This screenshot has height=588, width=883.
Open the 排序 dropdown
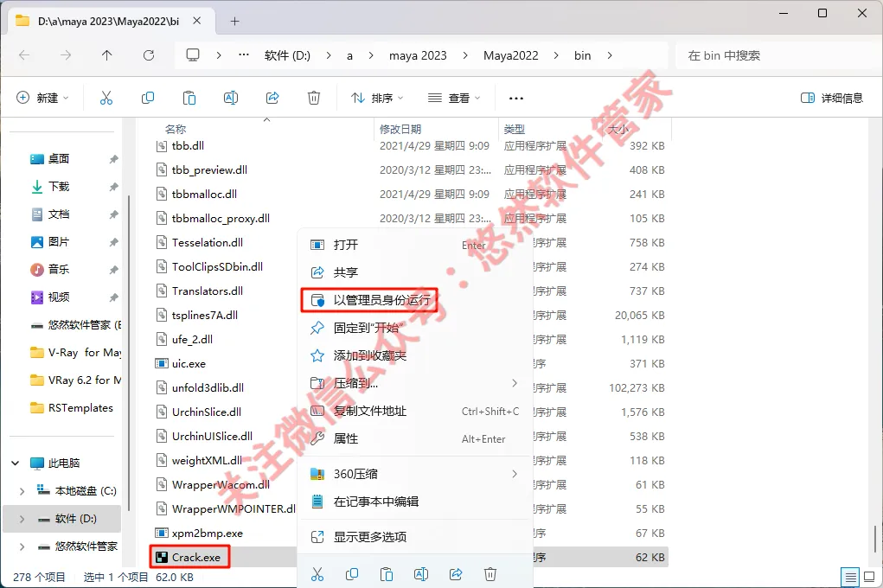[377, 98]
